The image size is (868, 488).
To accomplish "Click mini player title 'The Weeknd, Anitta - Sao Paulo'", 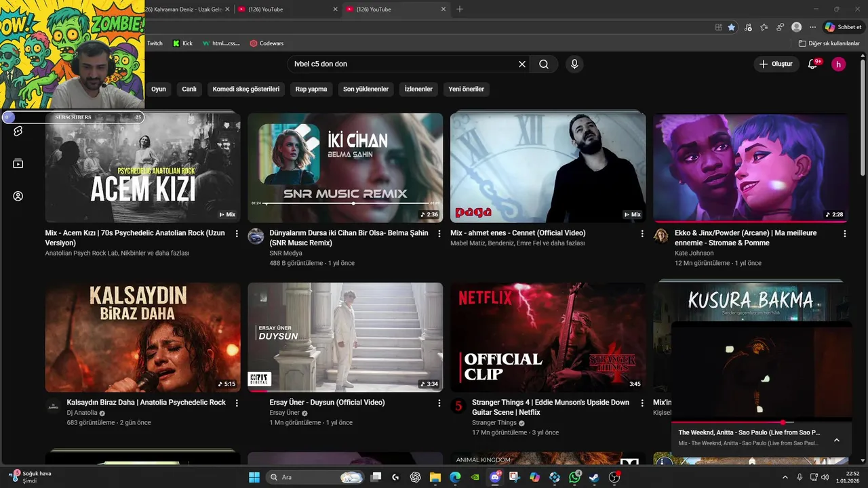I will click(x=749, y=432).
